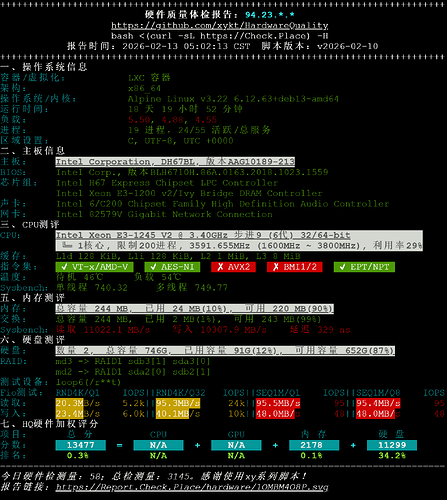Click the AES-NI support badge
The height and width of the screenshot is (500, 447).
tap(172, 267)
